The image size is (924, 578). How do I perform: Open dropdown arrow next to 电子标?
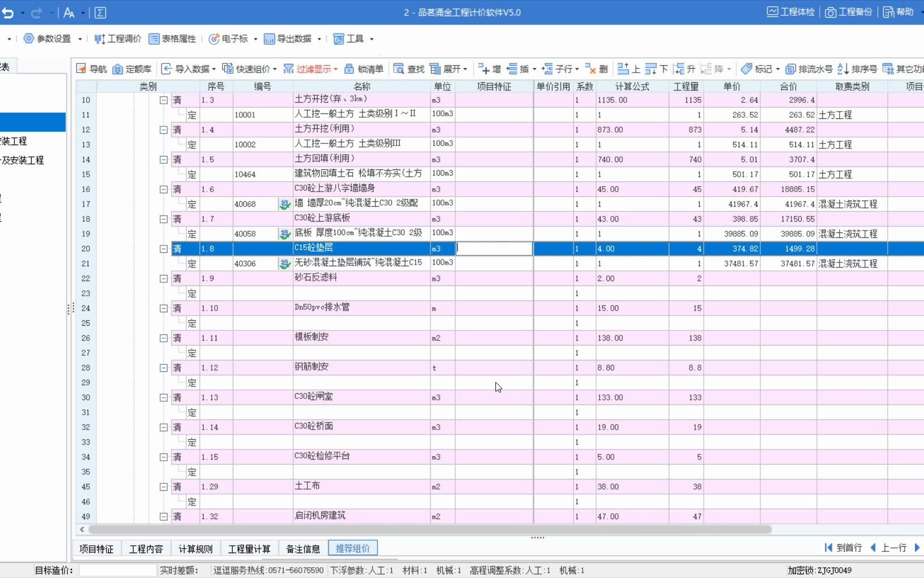(x=255, y=39)
